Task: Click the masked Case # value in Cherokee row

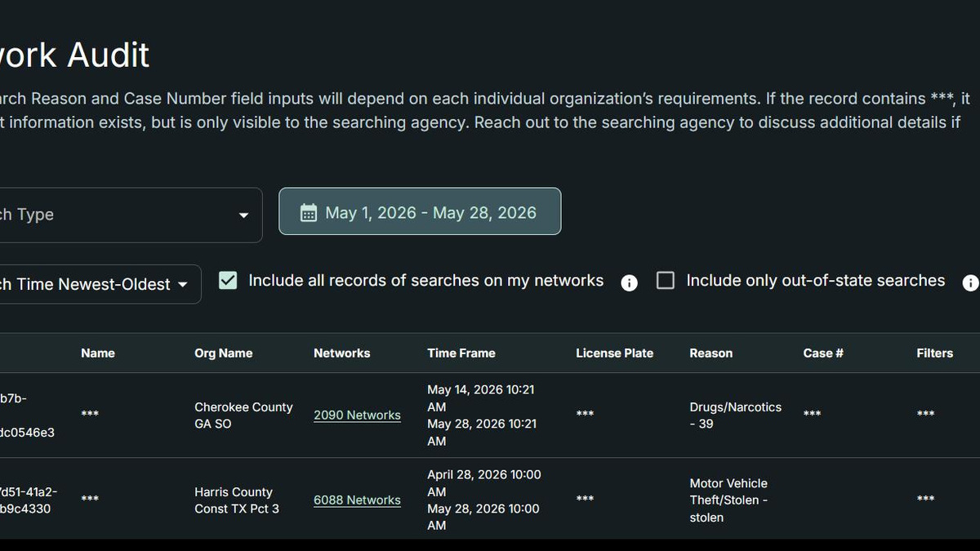Action: [812, 415]
